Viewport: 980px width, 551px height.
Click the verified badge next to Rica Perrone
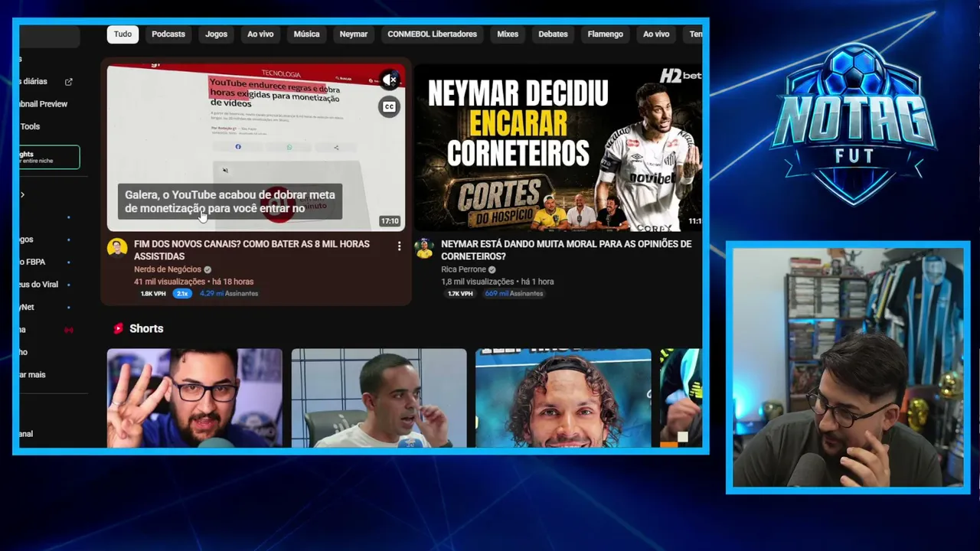tap(492, 269)
